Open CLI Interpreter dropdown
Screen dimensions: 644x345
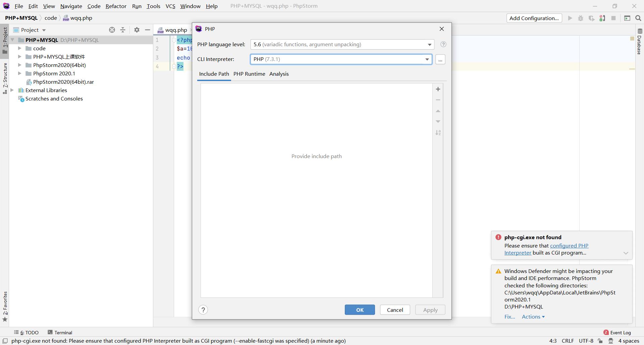click(341, 59)
